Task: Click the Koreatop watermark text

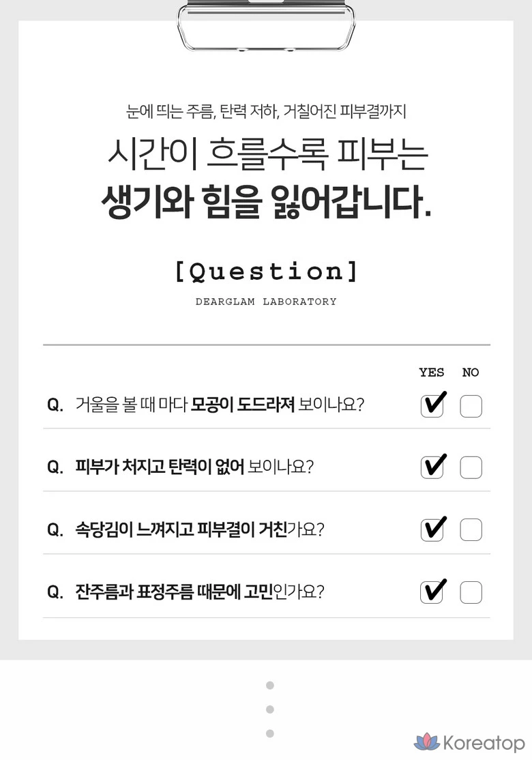Action: pos(484,743)
